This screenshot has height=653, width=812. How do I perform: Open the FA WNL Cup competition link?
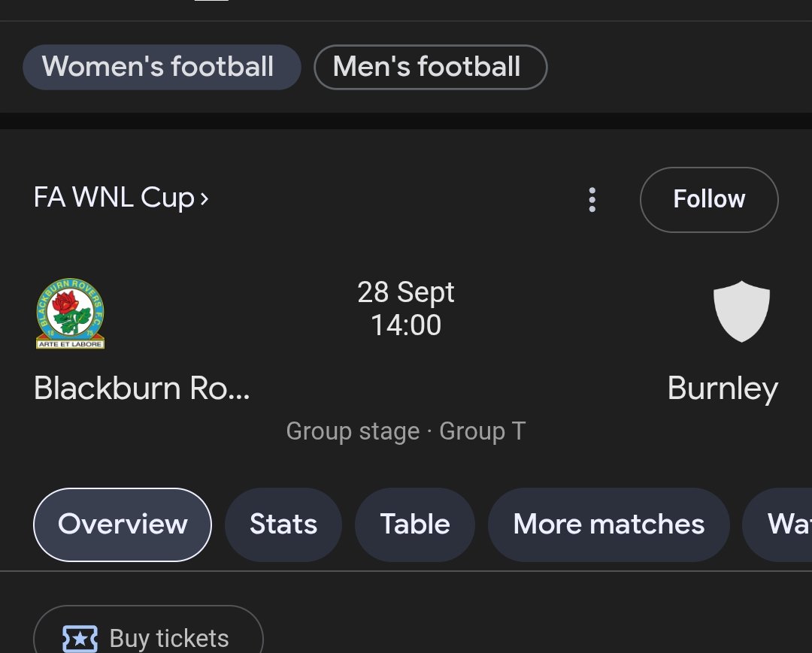[120, 198]
